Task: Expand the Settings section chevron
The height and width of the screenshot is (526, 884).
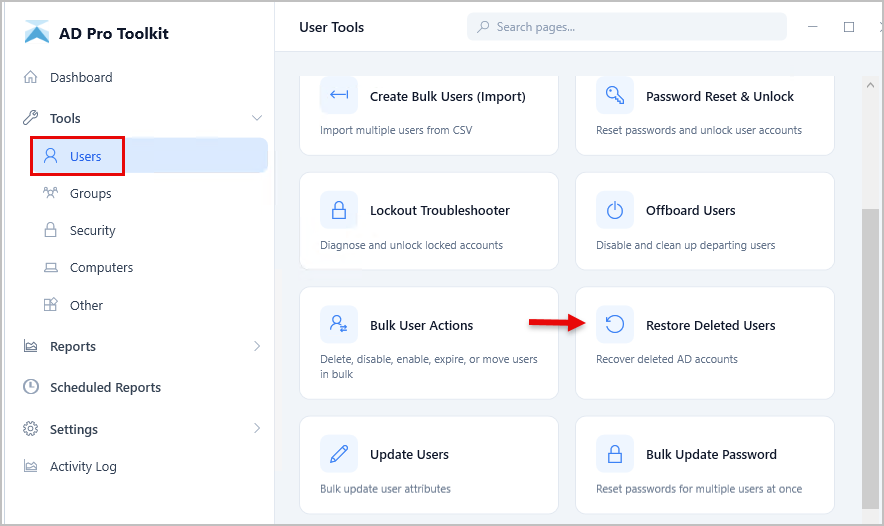Action: coord(257,429)
